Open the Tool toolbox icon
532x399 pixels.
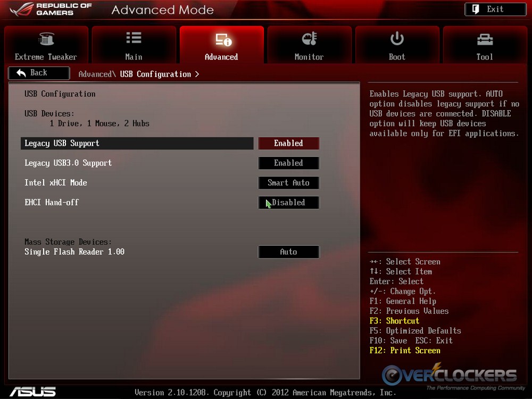pyautogui.click(x=485, y=39)
